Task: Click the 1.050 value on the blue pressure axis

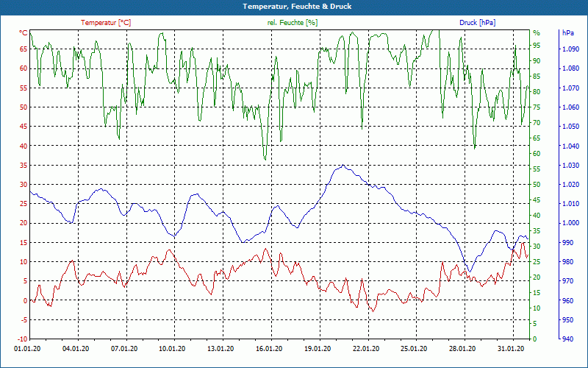Action: pyautogui.click(x=571, y=126)
